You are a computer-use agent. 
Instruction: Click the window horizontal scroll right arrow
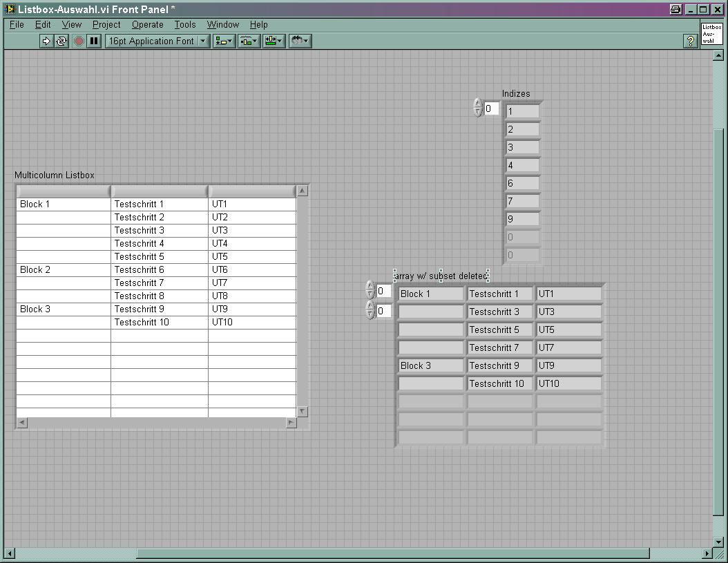pyautogui.click(x=707, y=553)
